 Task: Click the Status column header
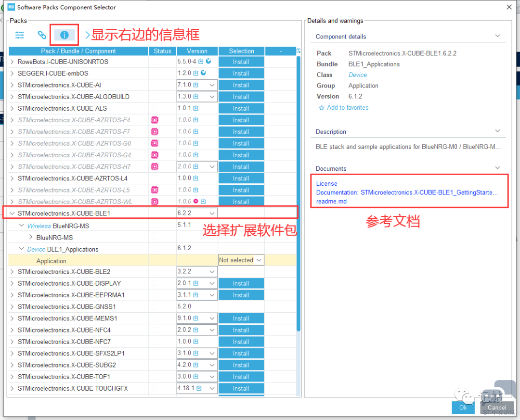click(163, 51)
